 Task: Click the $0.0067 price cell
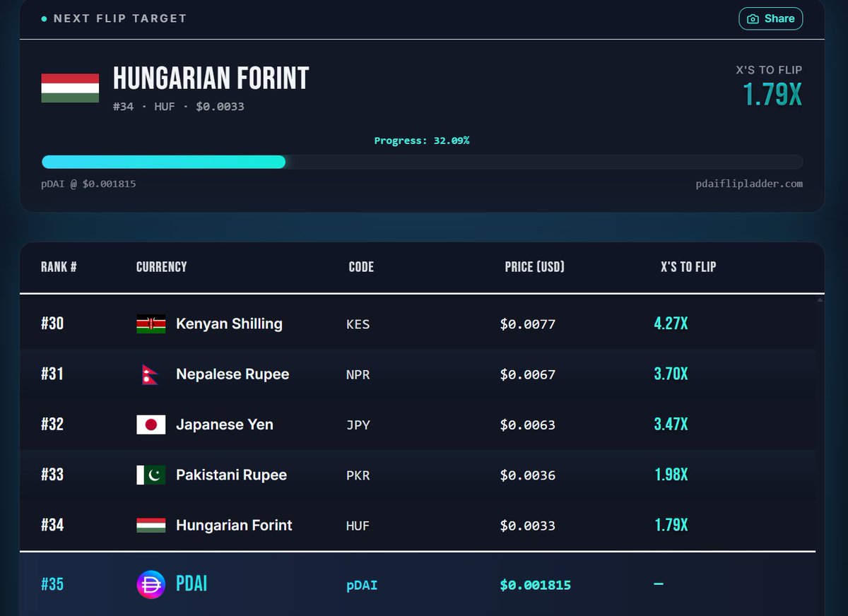(x=528, y=375)
